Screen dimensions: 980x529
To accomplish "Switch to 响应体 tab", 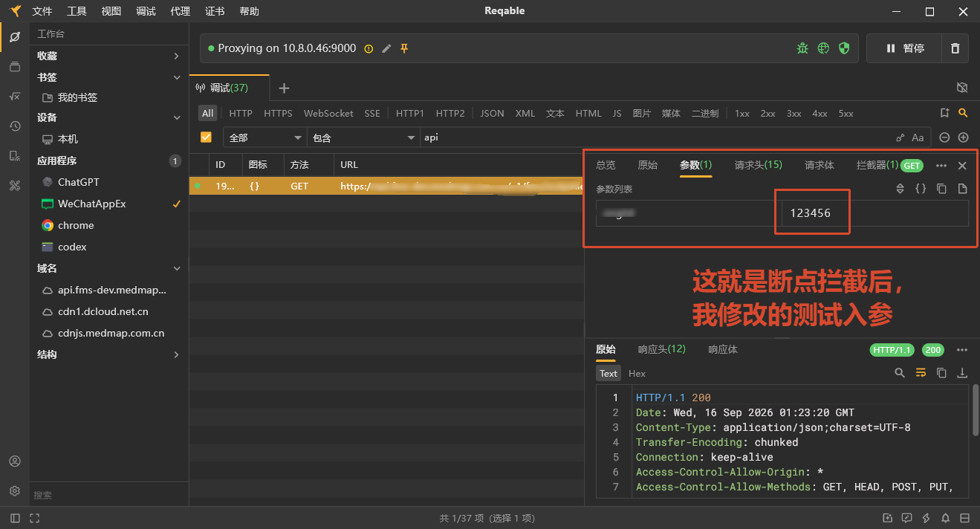I will 723,349.
